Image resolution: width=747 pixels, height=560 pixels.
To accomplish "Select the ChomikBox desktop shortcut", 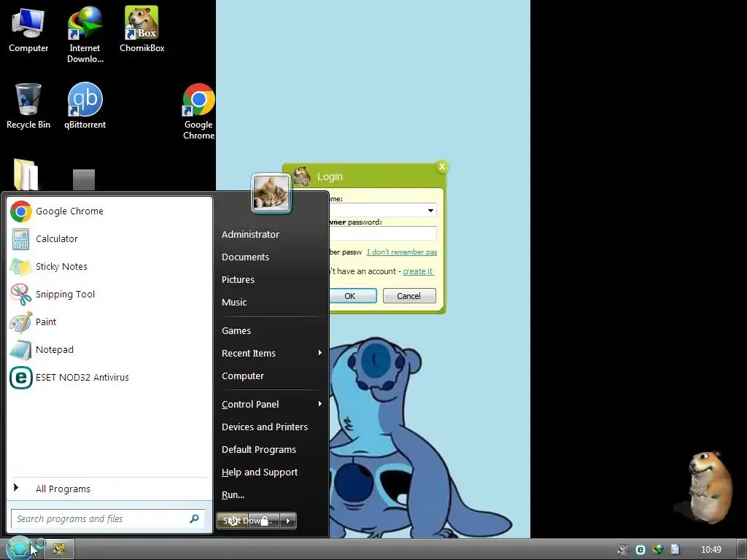I will pos(142,29).
